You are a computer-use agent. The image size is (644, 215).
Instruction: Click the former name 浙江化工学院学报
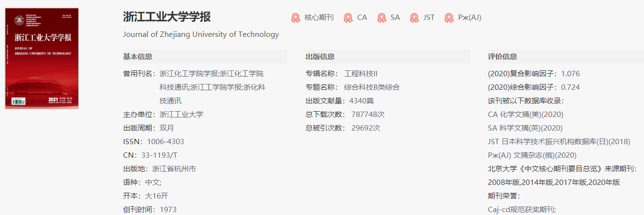click(189, 74)
